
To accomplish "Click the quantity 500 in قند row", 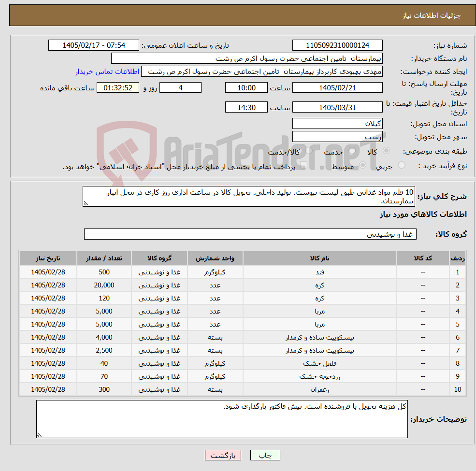I will 104,272.
